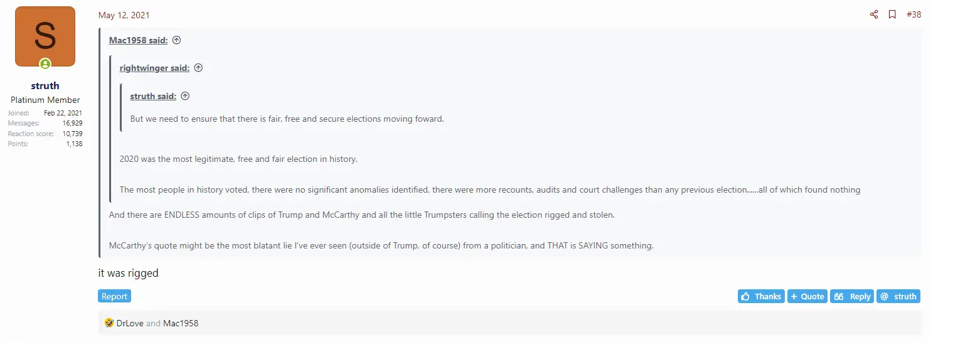This screenshot has width=980, height=347.
Task: Jump to Mac1958's quoted post via arrow icon
Action: pos(176,40)
